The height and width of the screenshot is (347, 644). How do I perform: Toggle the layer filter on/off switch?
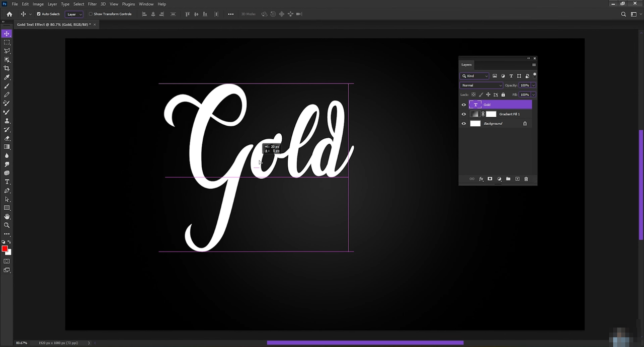click(534, 75)
